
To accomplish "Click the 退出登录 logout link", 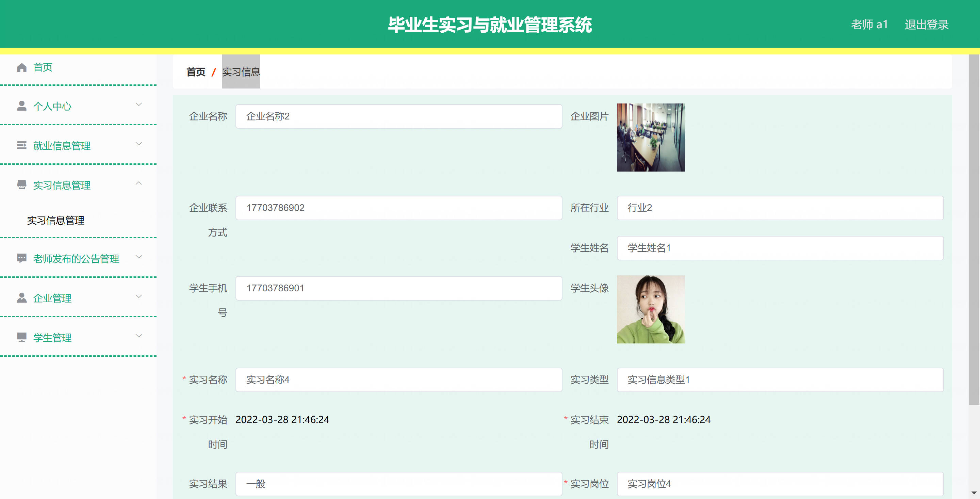I will coord(926,25).
